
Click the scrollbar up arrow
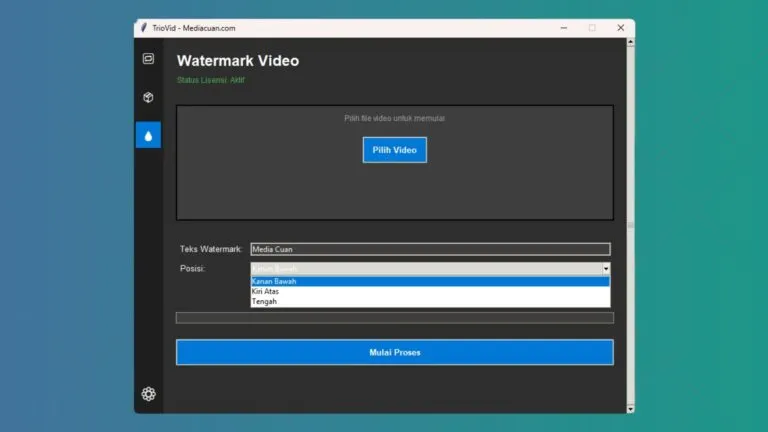click(630, 43)
